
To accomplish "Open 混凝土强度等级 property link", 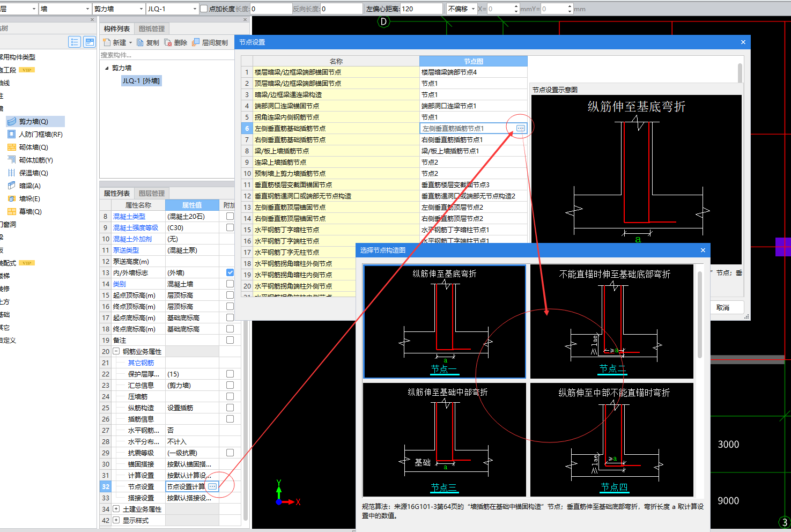I will point(136,228).
